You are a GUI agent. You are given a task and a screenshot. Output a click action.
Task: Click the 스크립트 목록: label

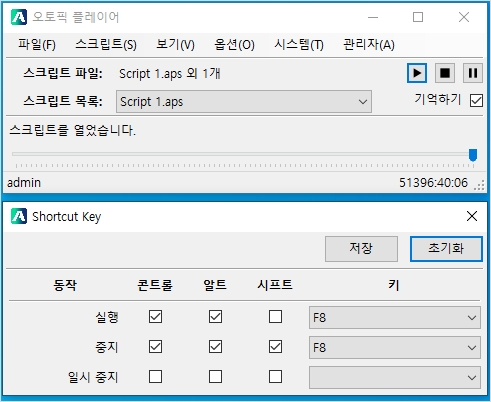(x=63, y=101)
